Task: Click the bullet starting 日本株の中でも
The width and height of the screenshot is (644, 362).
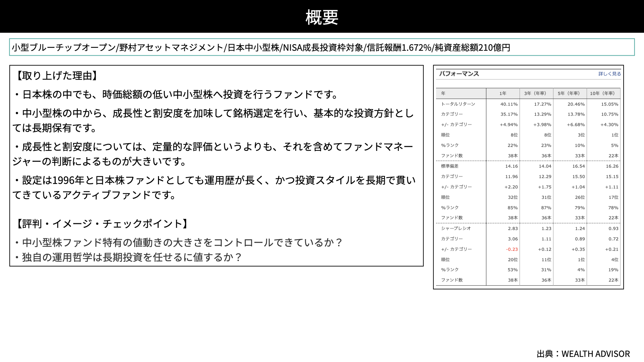Action: [176, 95]
